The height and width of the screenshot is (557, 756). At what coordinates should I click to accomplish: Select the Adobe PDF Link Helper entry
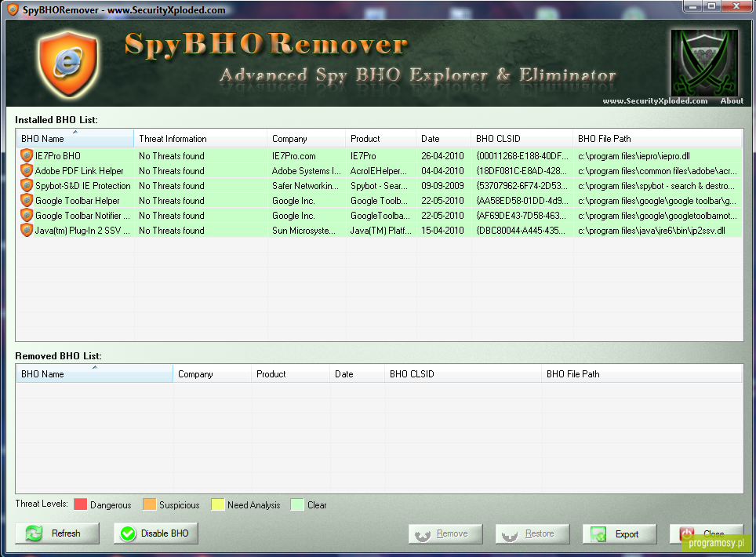coord(79,171)
